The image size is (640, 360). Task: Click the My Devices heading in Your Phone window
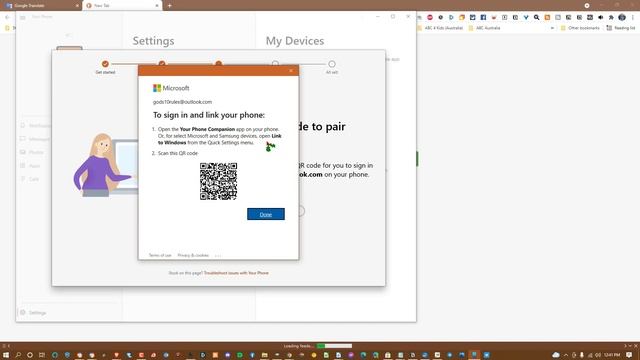[295, 41]
